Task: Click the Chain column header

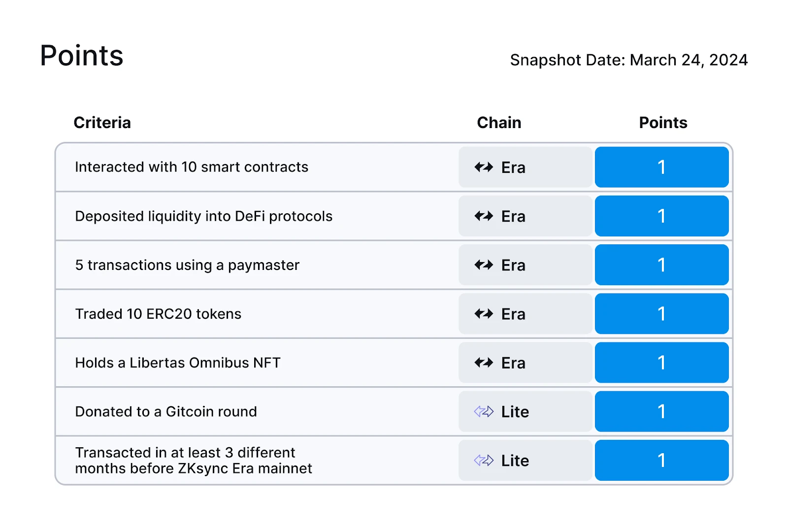Action: (x=499, y=123)
